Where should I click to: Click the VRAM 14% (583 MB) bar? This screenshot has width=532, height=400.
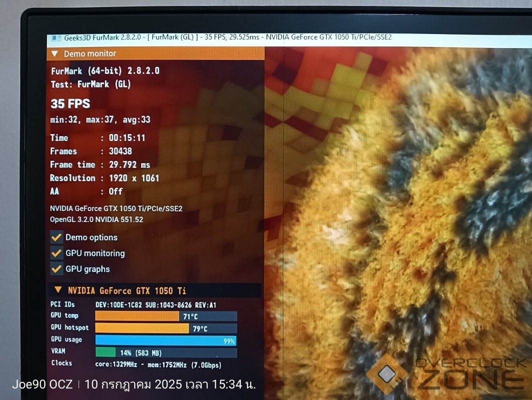tap(166, 352)
